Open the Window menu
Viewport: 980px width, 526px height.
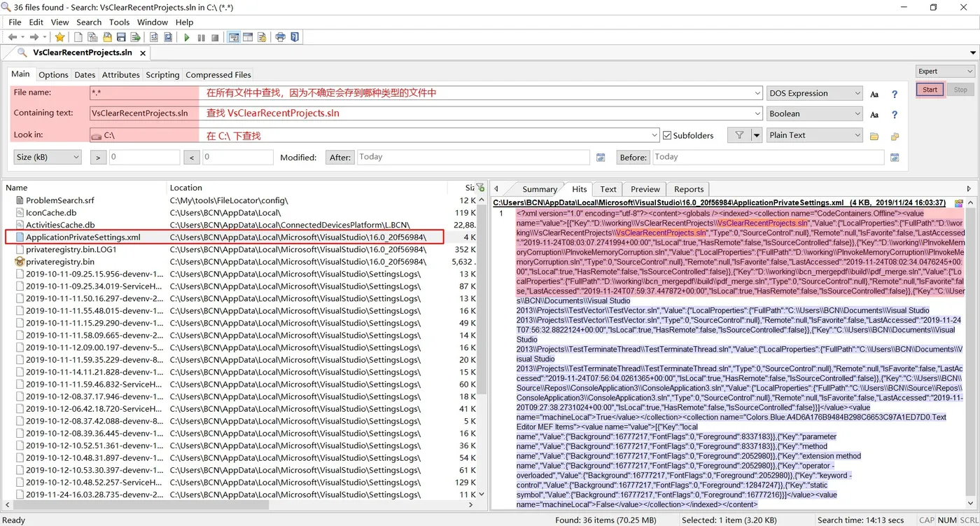pyautogui.click(x=153, y=22)
